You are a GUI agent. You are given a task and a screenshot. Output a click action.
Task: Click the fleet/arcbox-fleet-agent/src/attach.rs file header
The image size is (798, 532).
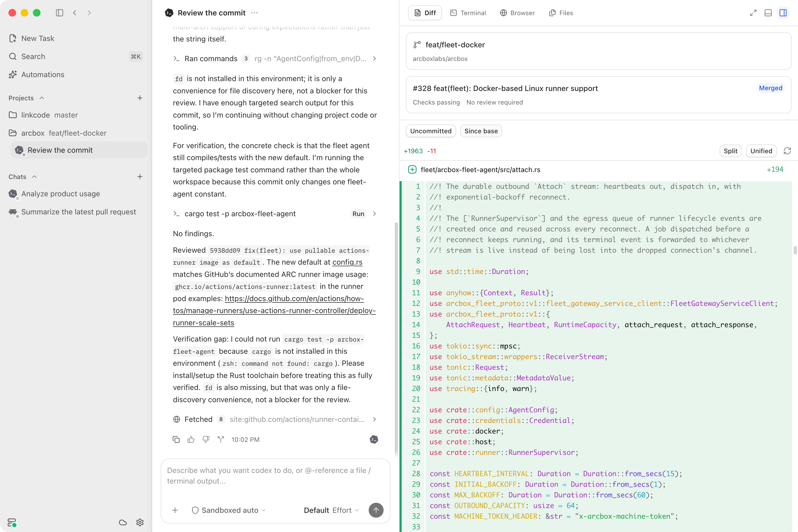coord(598,170)
